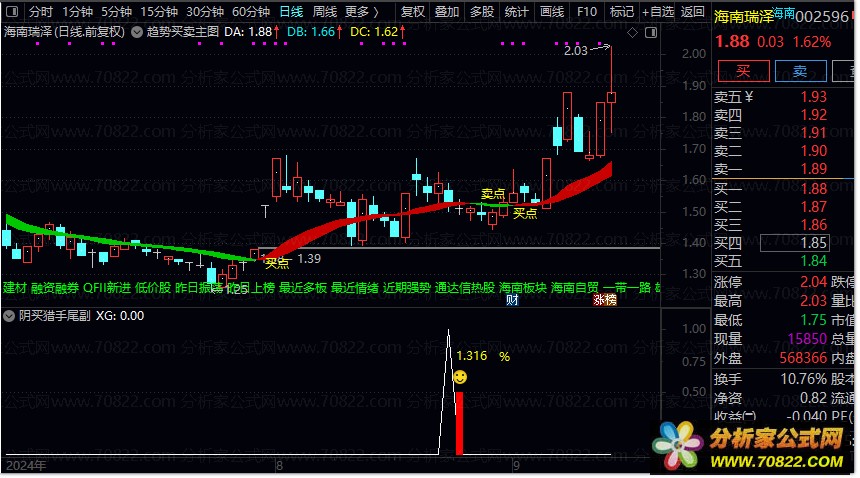860x478 pixels.
Task: Toggle the side panel icon at chart top right
Action: [651, 33]
